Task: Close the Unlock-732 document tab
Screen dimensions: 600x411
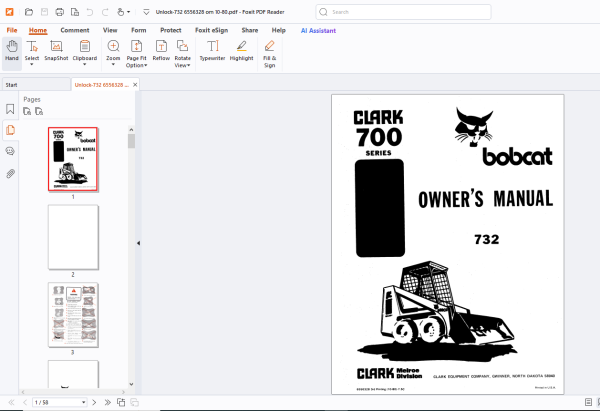Action: 135,85
